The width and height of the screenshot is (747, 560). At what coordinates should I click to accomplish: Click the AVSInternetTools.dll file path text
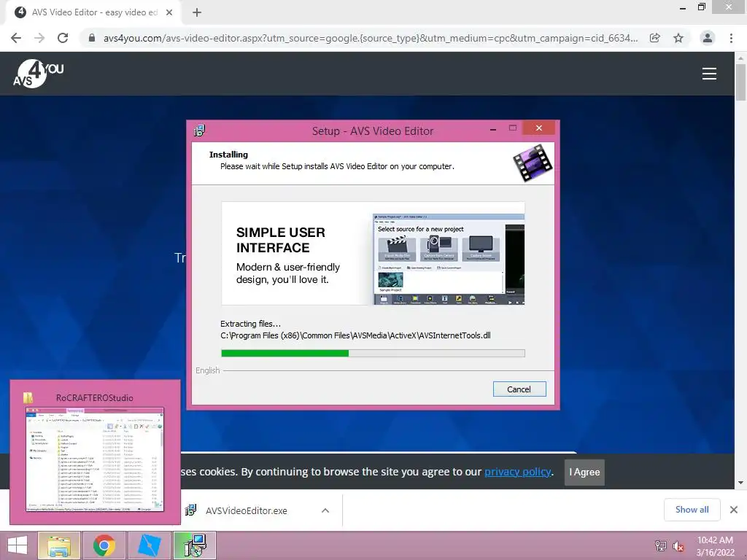coord(355,335)
